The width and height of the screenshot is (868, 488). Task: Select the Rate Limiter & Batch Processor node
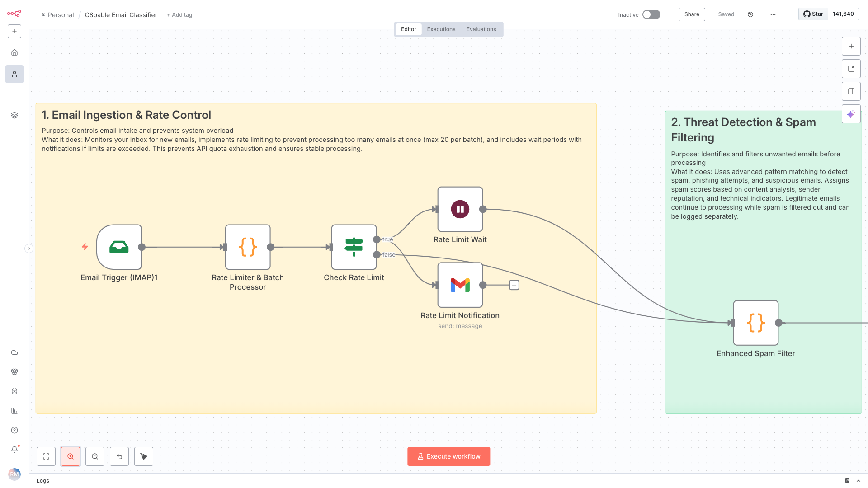point(248,247)
